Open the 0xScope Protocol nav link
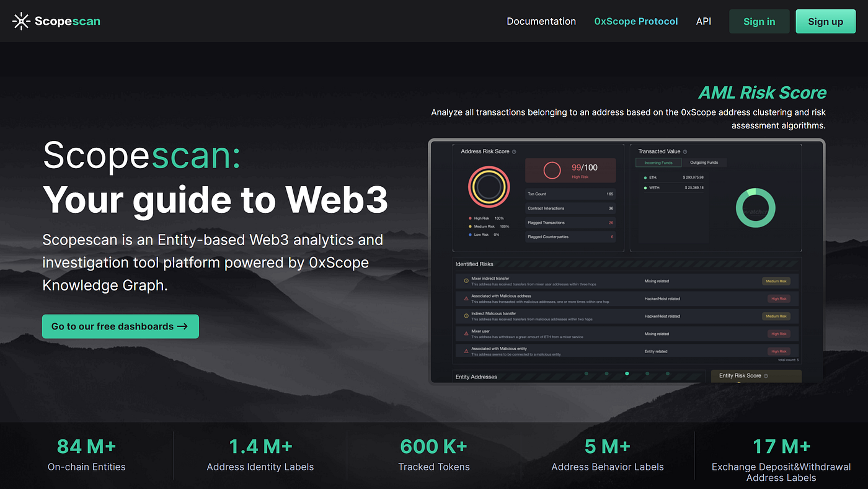Screen dimensions: 868x489 636,21
